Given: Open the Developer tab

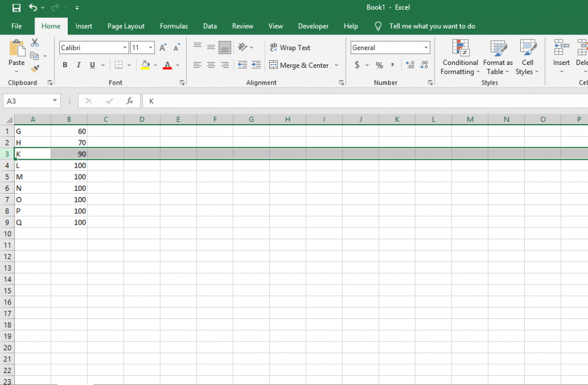Looking at the screenshot, I should (313, 26).
